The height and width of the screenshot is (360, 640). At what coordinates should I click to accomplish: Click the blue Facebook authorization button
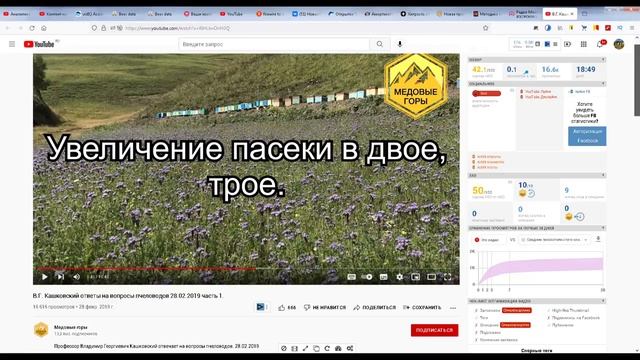click(587, 136)
